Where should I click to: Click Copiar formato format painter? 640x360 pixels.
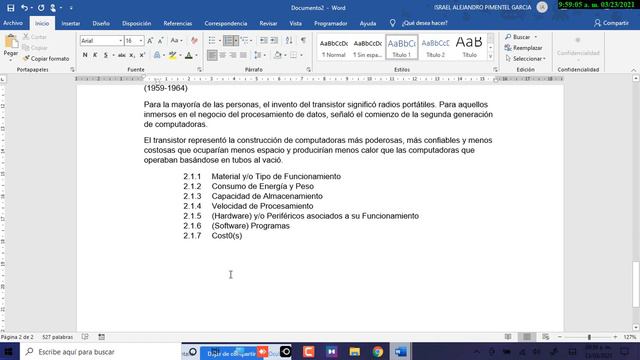[x=46, y=59]
